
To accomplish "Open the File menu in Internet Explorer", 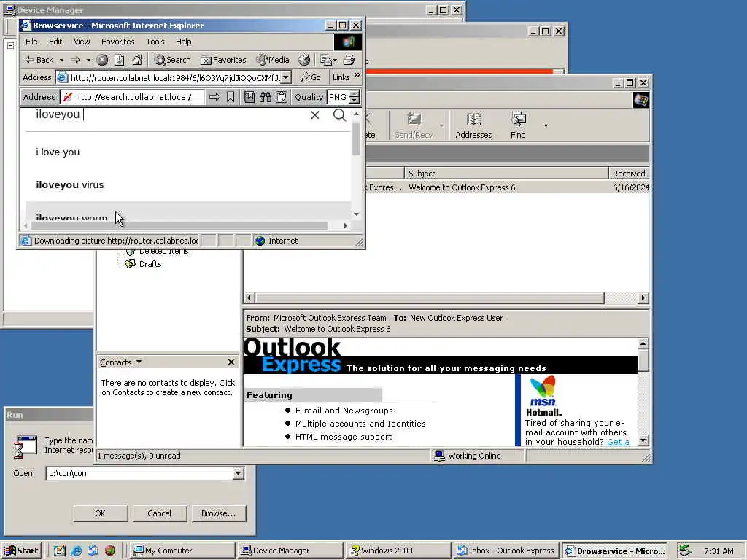I will 31,42.
